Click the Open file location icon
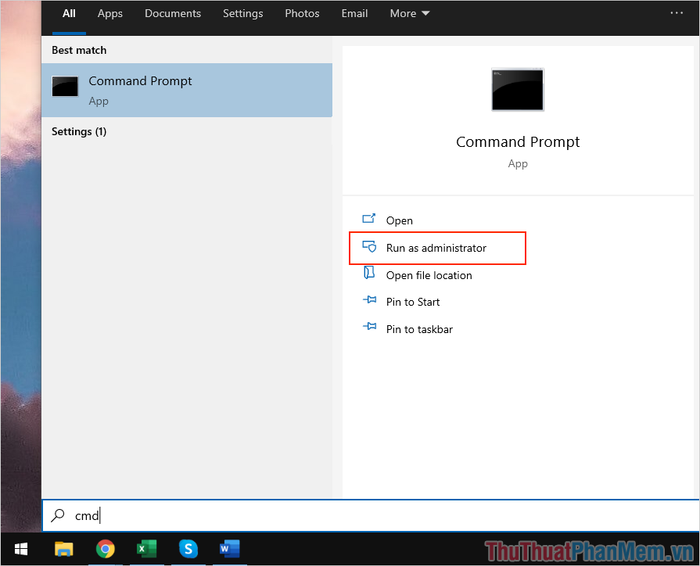Viewport: 700px width, 566px height. tap(369, 272)
